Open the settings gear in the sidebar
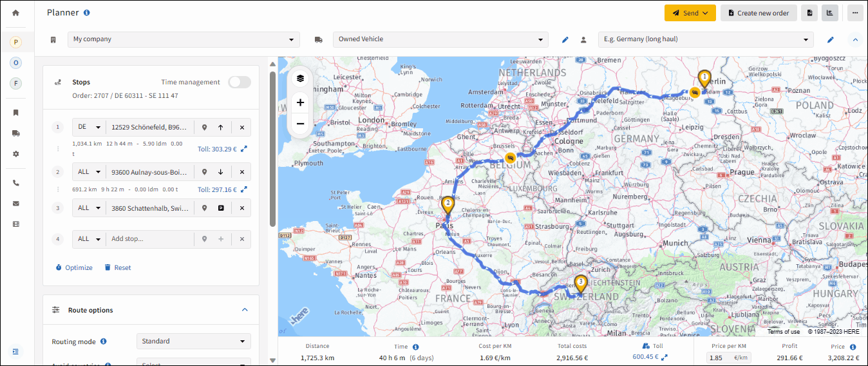The width and height of the screenshot is (868, 366). (x=16, y=154)
